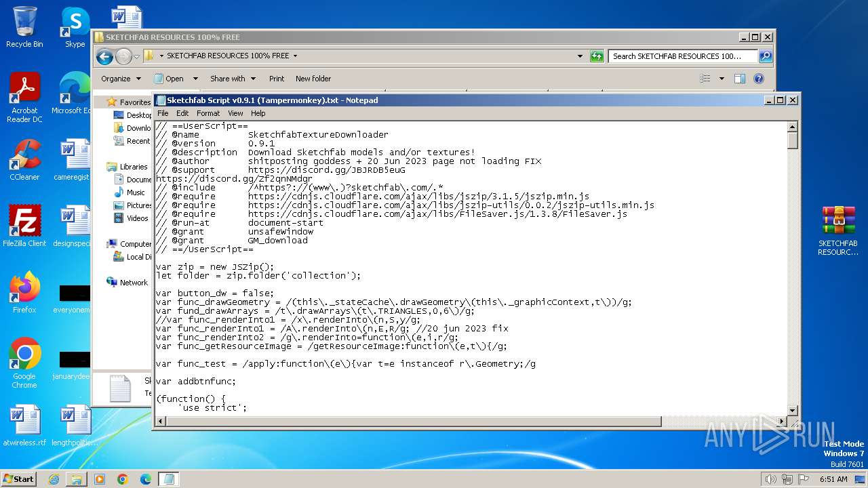Launch Skype from the desktop
This screenshot has height=488, width=868.
75,27
